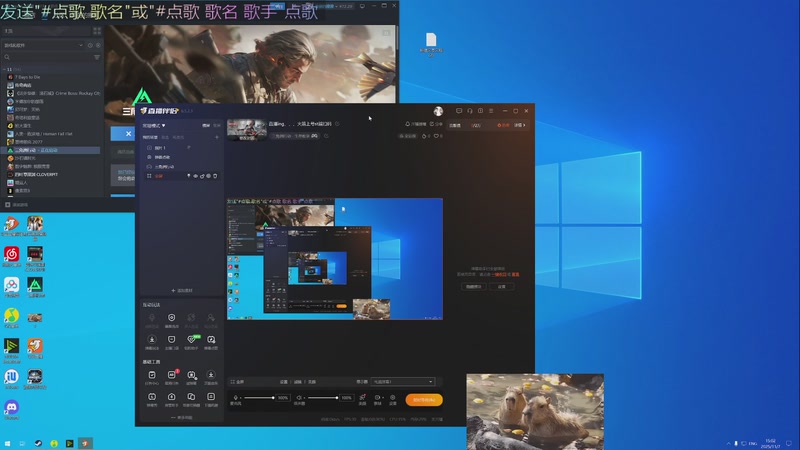The image size is (800, 450).
Task: Open the display selection dropdown below preview
Action: (403, 382)
